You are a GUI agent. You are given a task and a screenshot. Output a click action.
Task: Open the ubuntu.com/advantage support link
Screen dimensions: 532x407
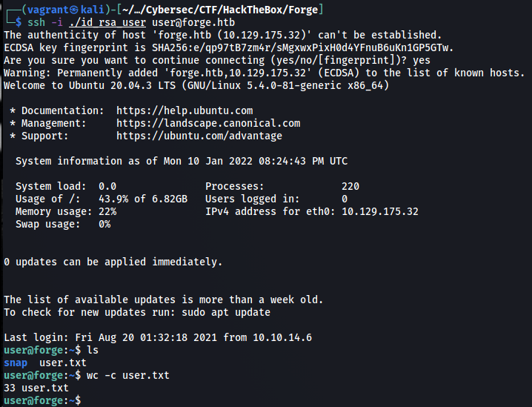(x=199, y=136)
